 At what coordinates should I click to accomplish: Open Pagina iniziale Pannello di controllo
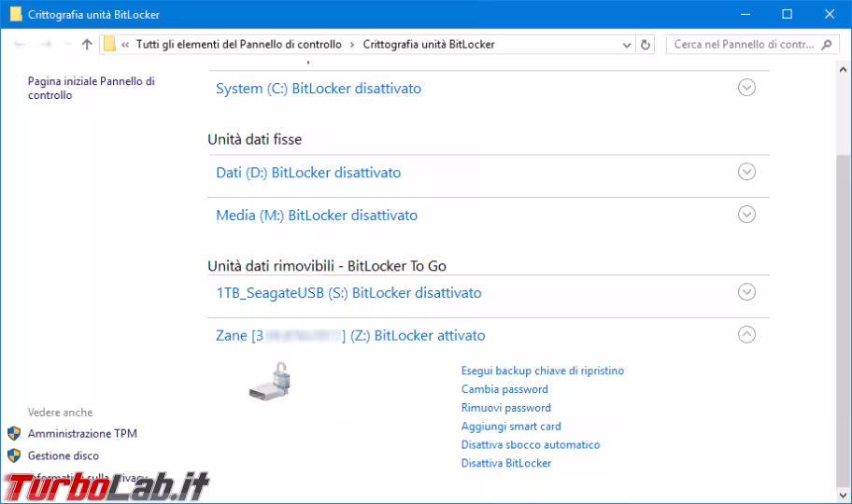pos(92,88)
